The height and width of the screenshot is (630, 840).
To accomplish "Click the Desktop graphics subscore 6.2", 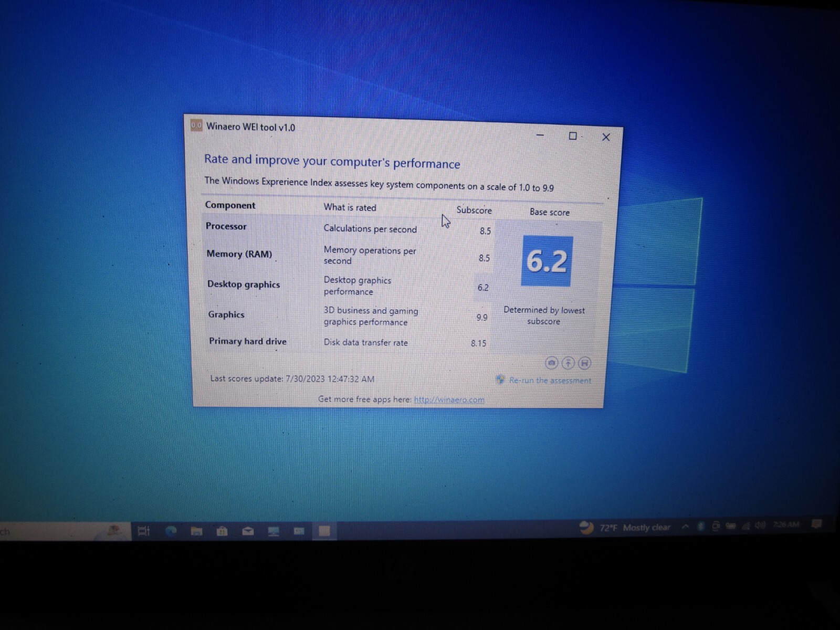I will (x=483, y=288).
